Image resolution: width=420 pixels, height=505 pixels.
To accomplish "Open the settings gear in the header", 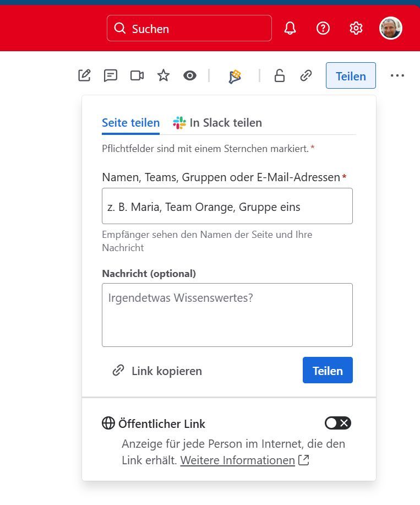I will pos(356,28).
